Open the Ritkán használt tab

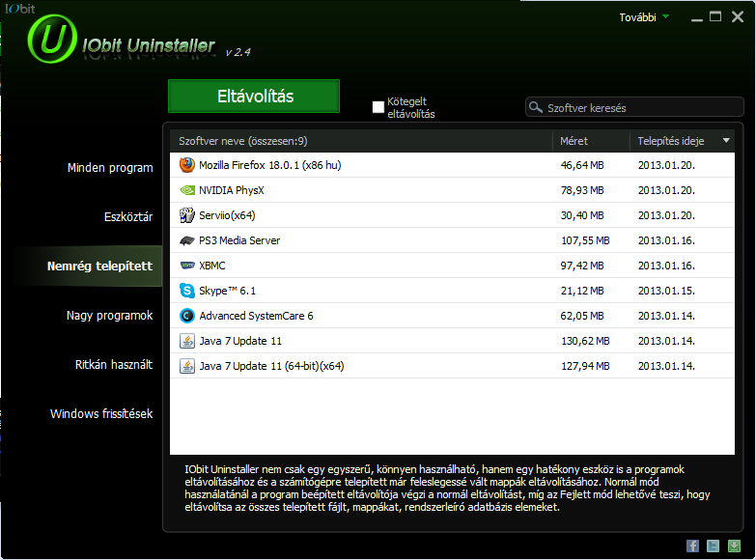point(114,365)
